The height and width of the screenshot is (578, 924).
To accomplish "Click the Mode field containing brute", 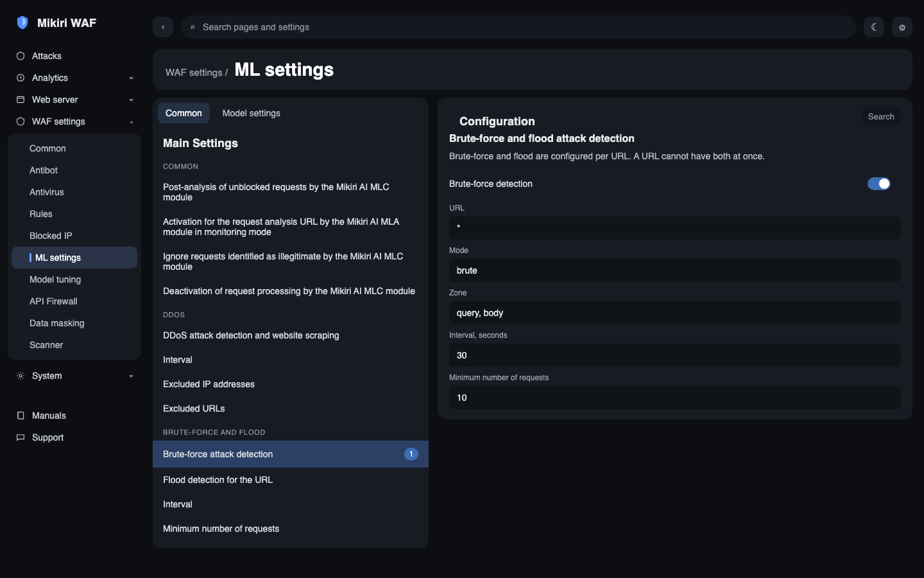I will (x=675, y=270).
